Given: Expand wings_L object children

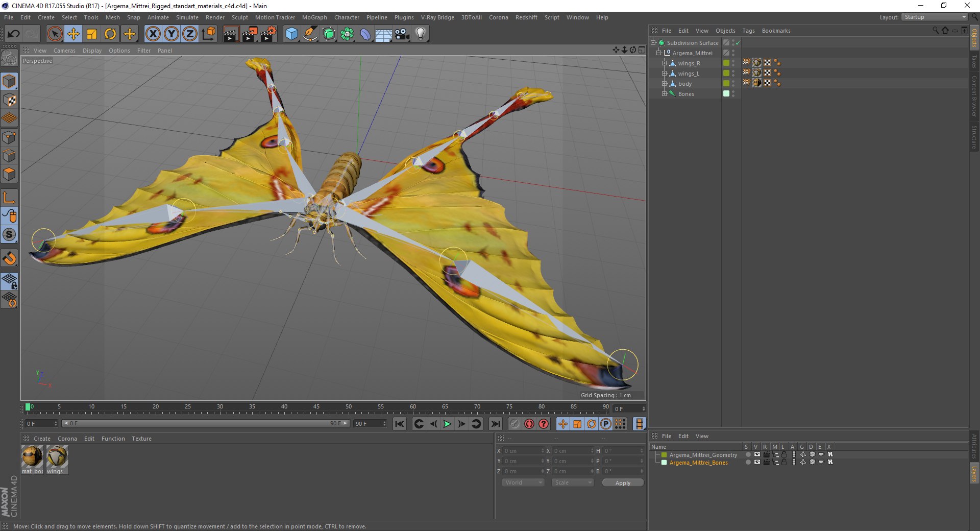Looking at the screenshot, I should point(664,74).
